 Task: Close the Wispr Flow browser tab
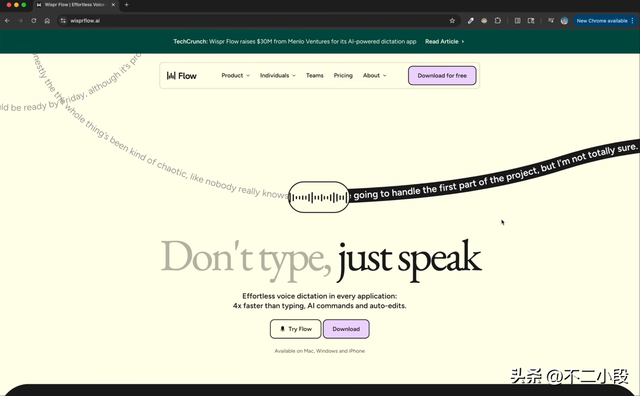pyautogui.click(x=113, y=5)
